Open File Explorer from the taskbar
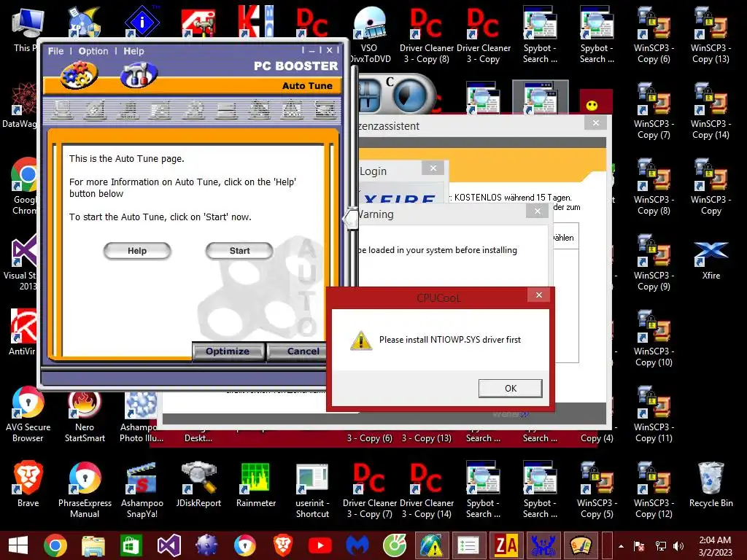 point(93,545)
